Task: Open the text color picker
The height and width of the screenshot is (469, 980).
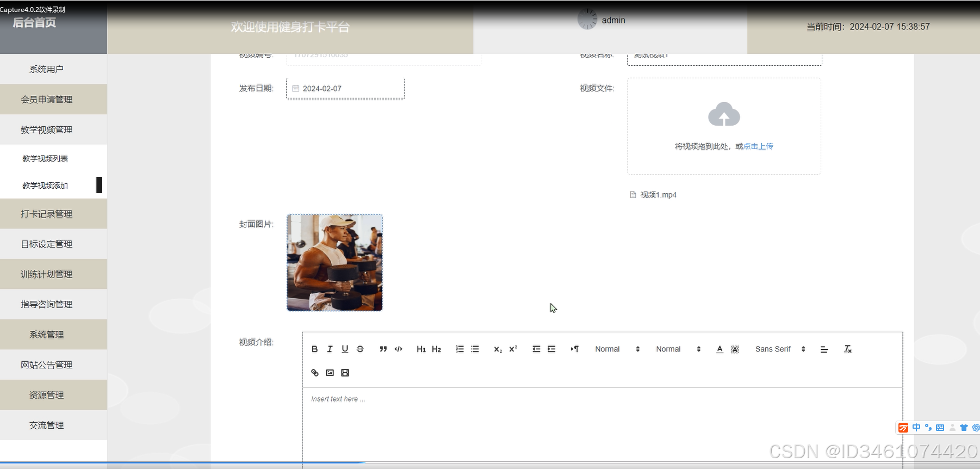Action: coord(720,349)
